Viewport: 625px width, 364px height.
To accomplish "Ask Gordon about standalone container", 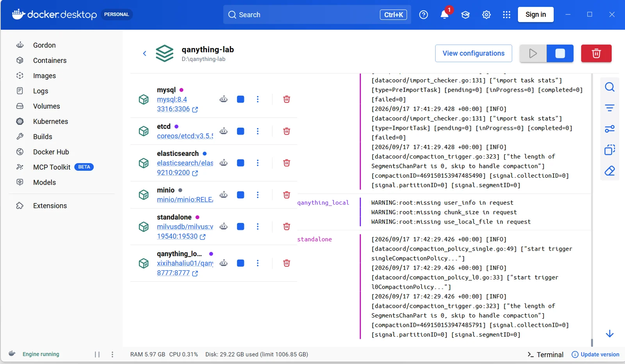I will coord(223,227).
